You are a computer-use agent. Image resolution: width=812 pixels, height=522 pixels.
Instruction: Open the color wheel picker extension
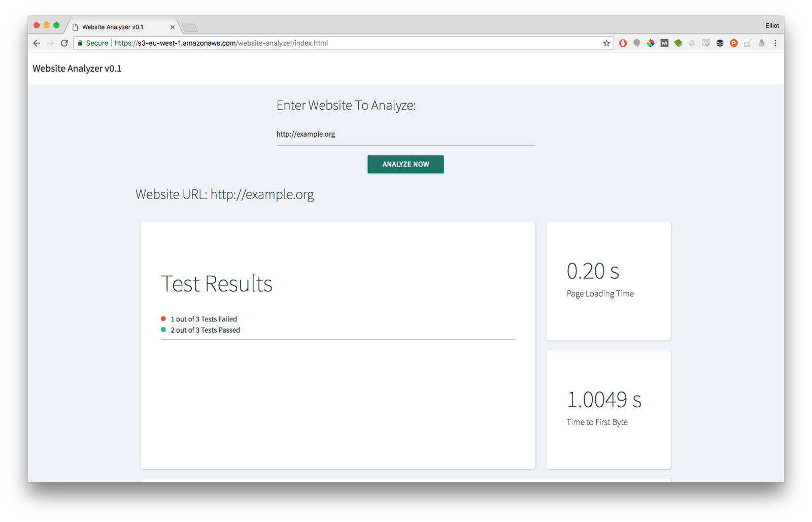point(651,43)
